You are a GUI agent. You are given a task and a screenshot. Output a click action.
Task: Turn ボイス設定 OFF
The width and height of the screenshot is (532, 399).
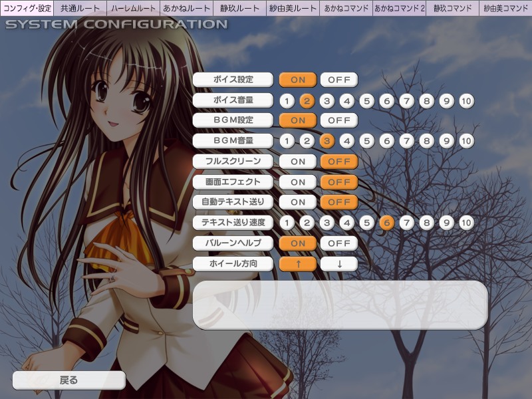pos(339,80)
